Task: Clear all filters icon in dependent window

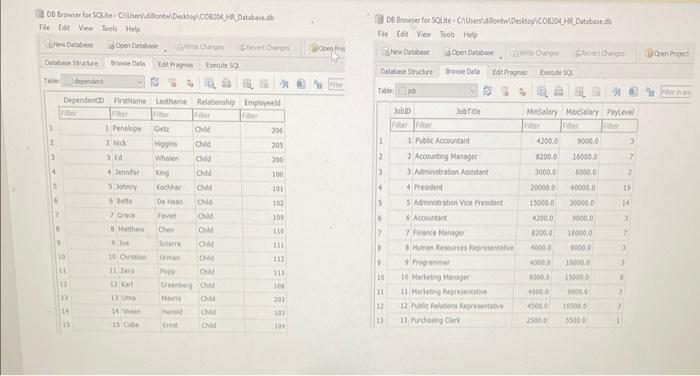Action: [172, 83]
